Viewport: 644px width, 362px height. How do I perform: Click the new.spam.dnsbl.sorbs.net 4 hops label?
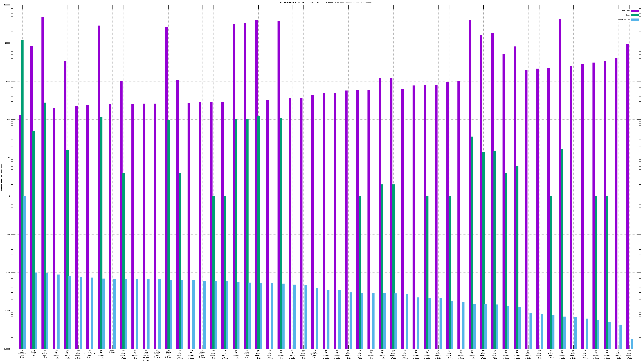146,355
